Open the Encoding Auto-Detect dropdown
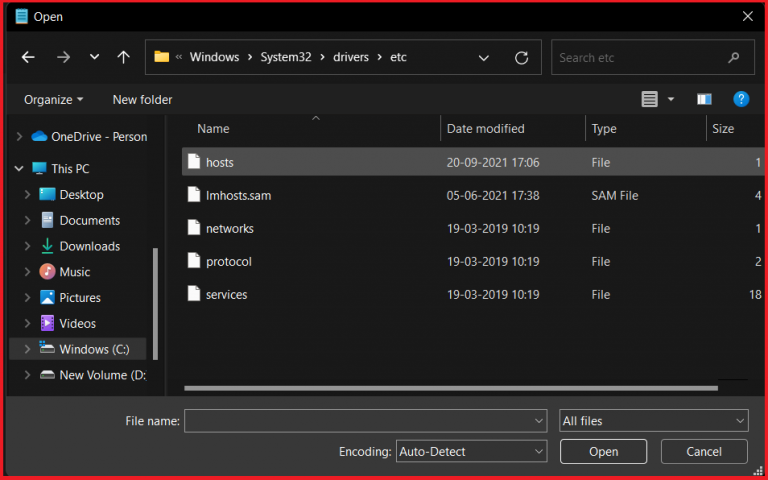The image size is (768, 480). (471, 451)
